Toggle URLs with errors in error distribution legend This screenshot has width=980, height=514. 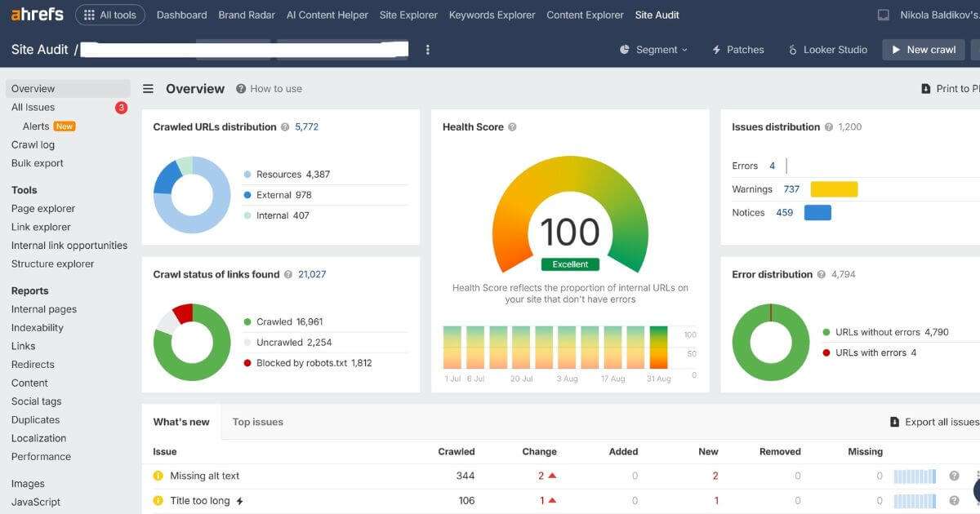(872, 352)
